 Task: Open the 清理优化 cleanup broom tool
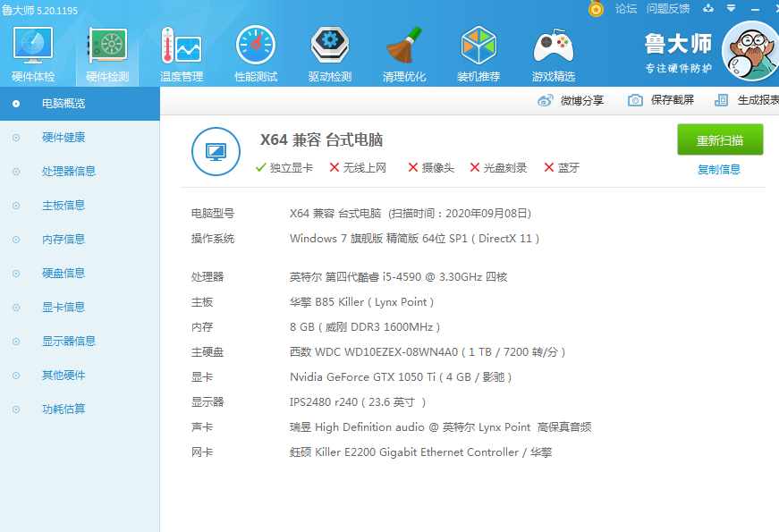point(404,54)
